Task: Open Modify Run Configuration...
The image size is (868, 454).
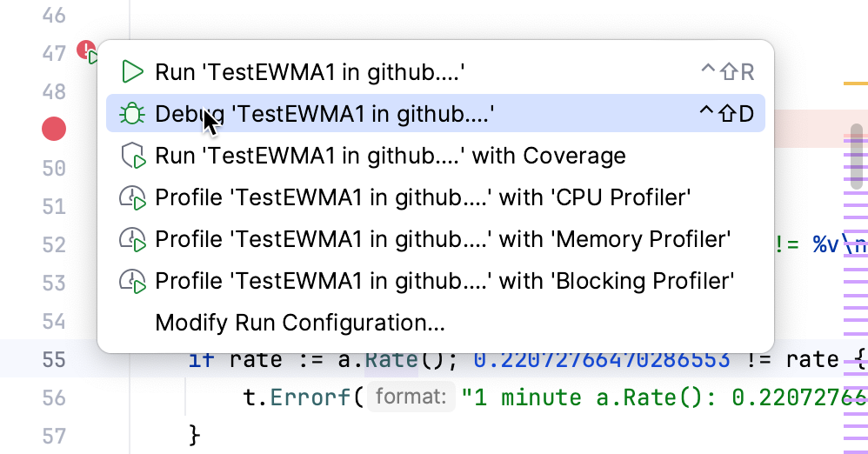Action: click(x=300, y=324)
